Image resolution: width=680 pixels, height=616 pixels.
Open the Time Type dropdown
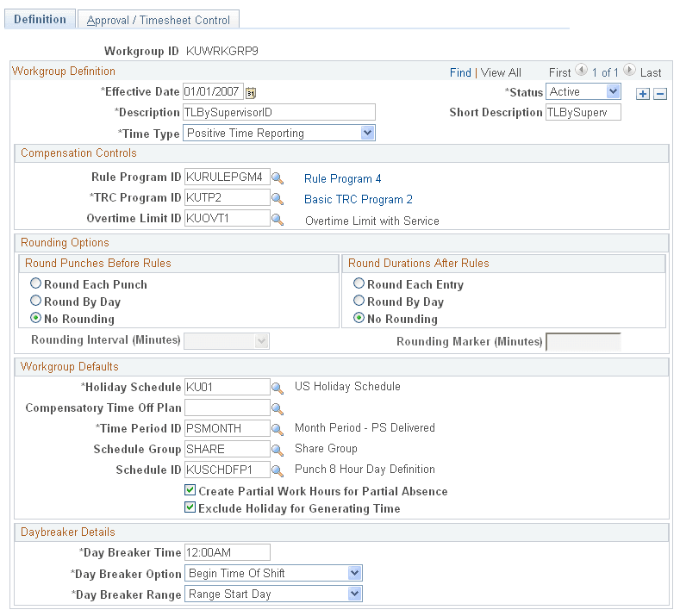(x=279, y=133)
